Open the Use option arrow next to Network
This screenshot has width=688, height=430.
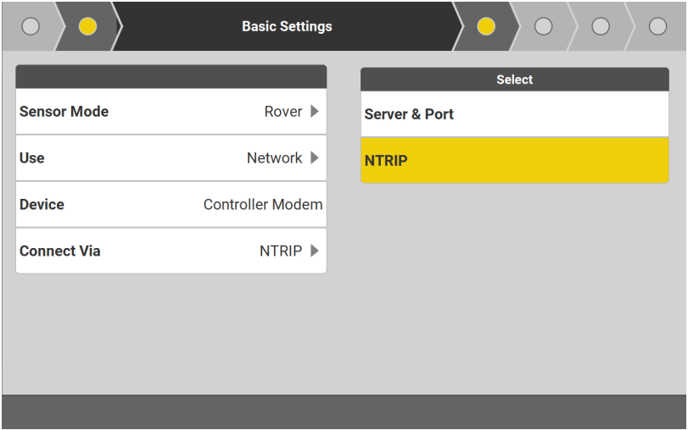tap(314, 158)
